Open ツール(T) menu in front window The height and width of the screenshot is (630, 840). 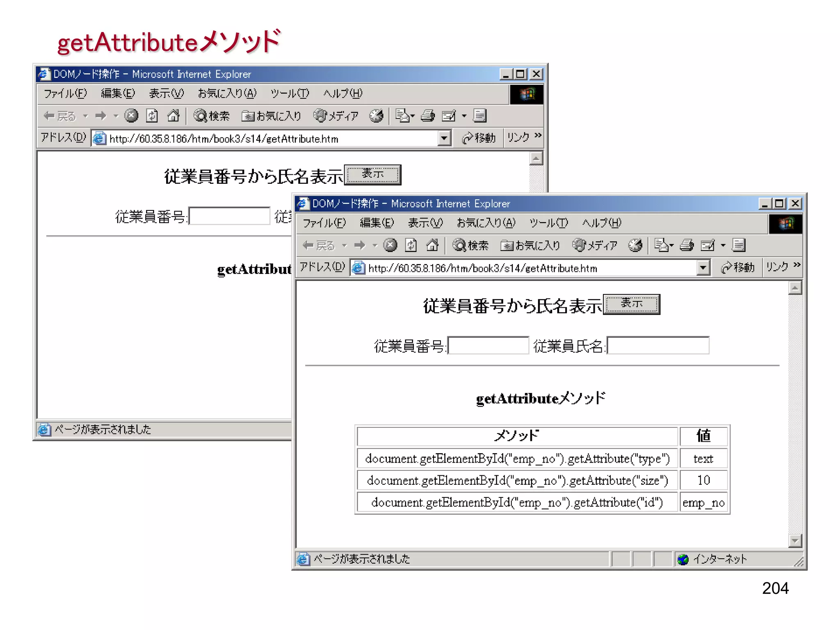[x=548, y=223]
